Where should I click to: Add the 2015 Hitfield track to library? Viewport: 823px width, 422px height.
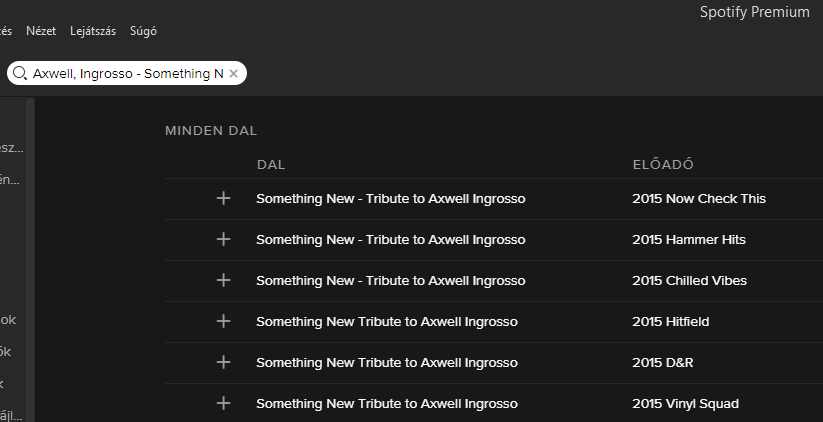(x=224, y=321)
